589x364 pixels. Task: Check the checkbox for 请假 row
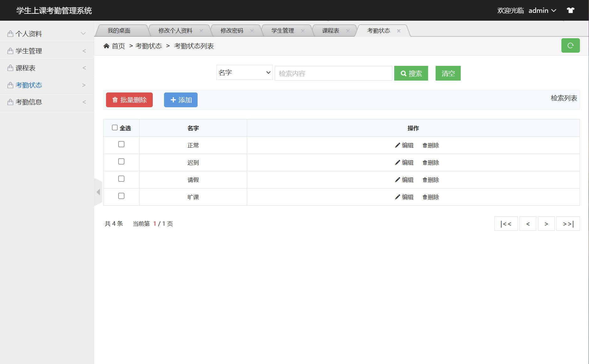(121, 179)
